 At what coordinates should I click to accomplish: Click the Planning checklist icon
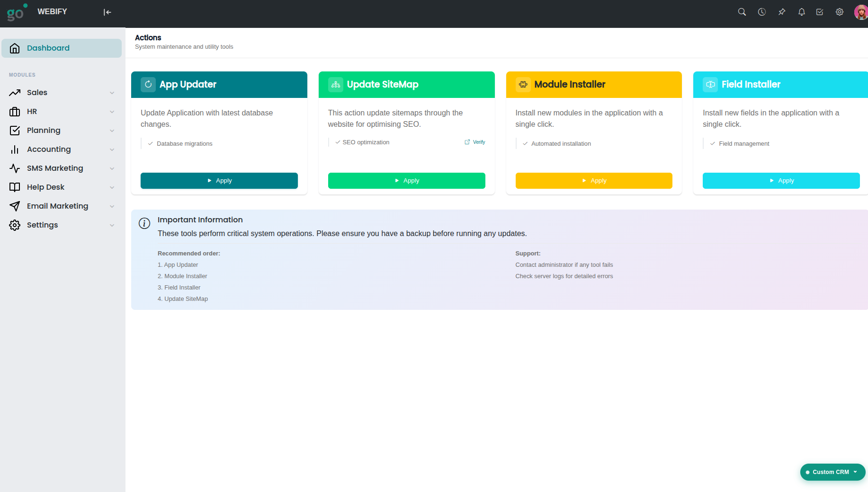(x=15, y=131)
